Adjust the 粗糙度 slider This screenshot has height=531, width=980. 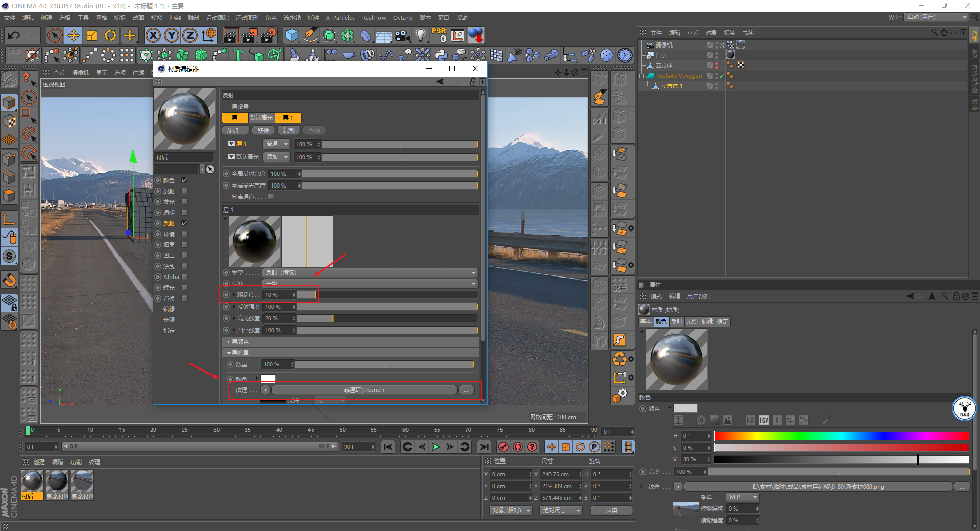point(387,295)
